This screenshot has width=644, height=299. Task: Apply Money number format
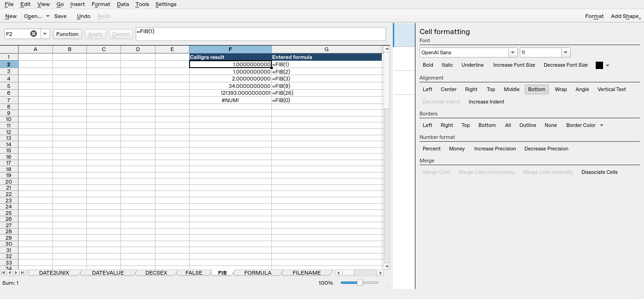coord(457,149)
